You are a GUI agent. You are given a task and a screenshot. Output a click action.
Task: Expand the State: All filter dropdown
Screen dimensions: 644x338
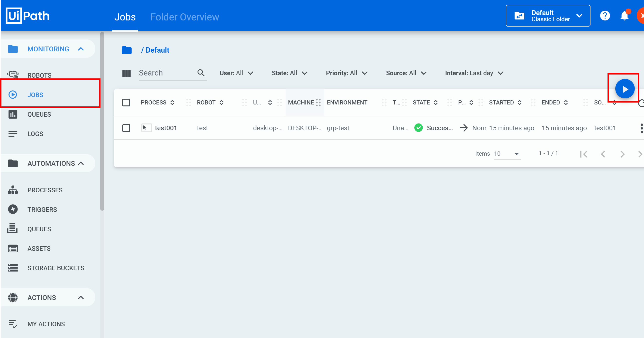click(x=289, y=73)
